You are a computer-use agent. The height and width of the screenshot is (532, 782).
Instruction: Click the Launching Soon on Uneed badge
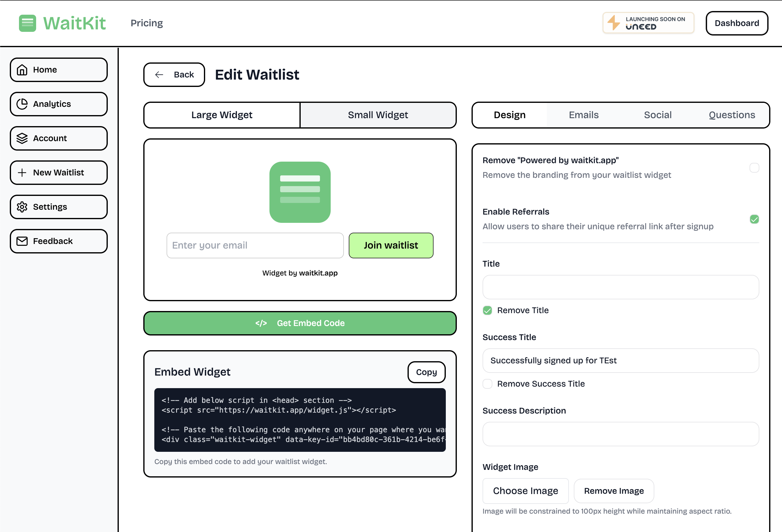tap(648, 23)
